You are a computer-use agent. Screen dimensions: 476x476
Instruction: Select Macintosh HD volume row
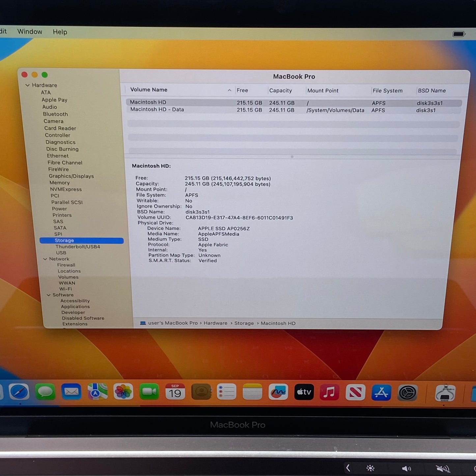(294, 103)
